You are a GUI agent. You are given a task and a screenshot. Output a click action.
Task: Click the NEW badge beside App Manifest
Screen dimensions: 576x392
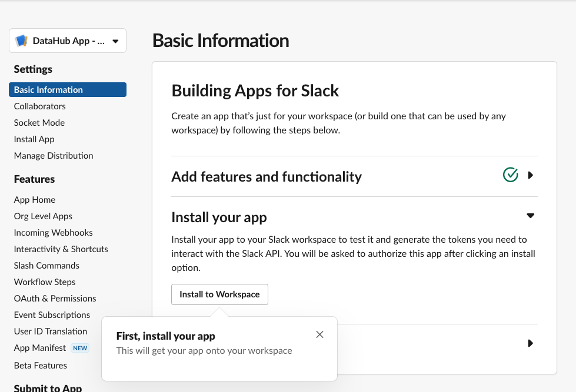(x=80, y=348)
